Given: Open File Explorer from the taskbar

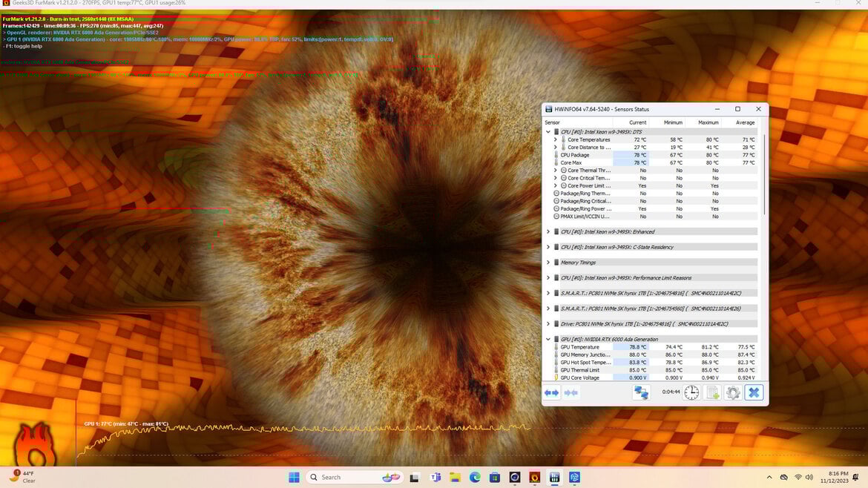Looking at the screenshot, I should point(455,477).
